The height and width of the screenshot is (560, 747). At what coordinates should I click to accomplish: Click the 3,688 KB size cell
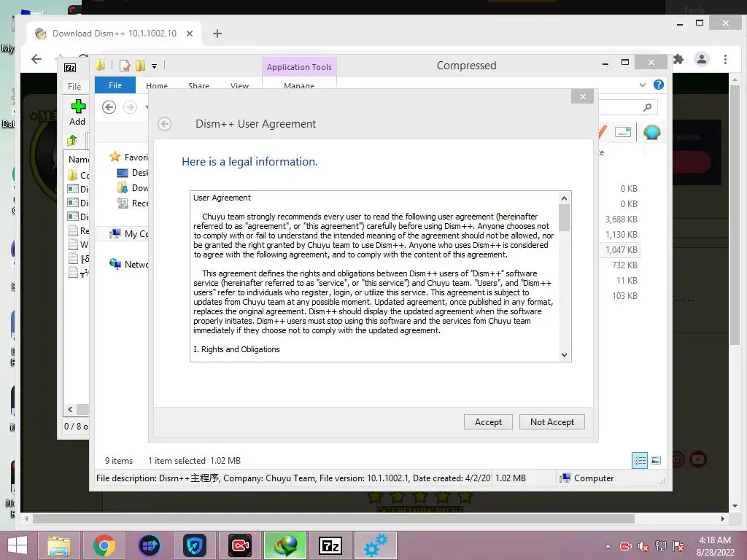(622, 219)
